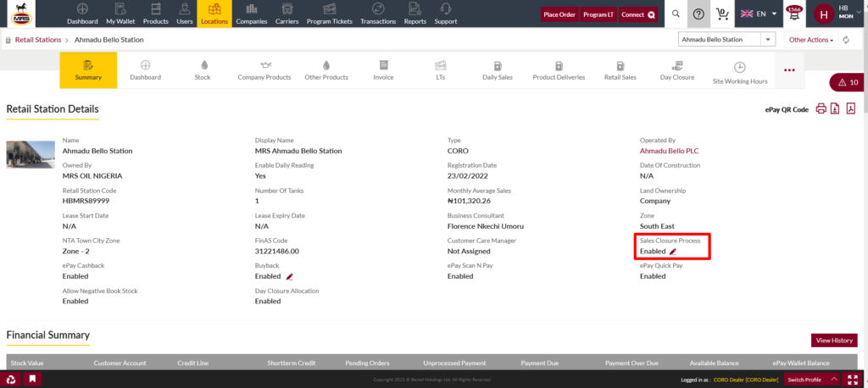Screen dimensions: 868x388
Task: Open Reports section
Action: [x=415, y=14]
